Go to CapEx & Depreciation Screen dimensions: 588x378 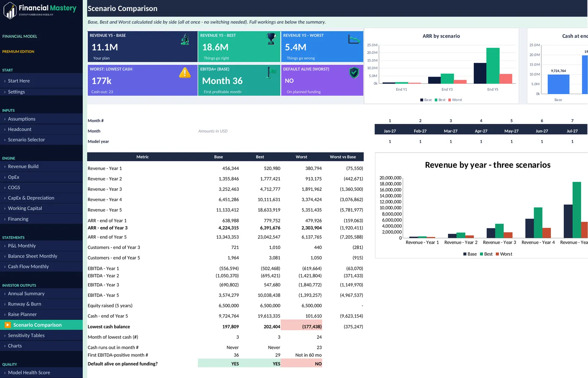[41, 198]
